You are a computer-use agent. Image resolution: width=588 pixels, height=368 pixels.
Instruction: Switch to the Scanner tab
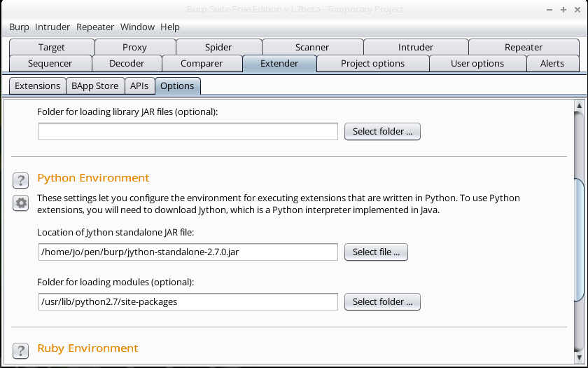click(x=311, y=47)
